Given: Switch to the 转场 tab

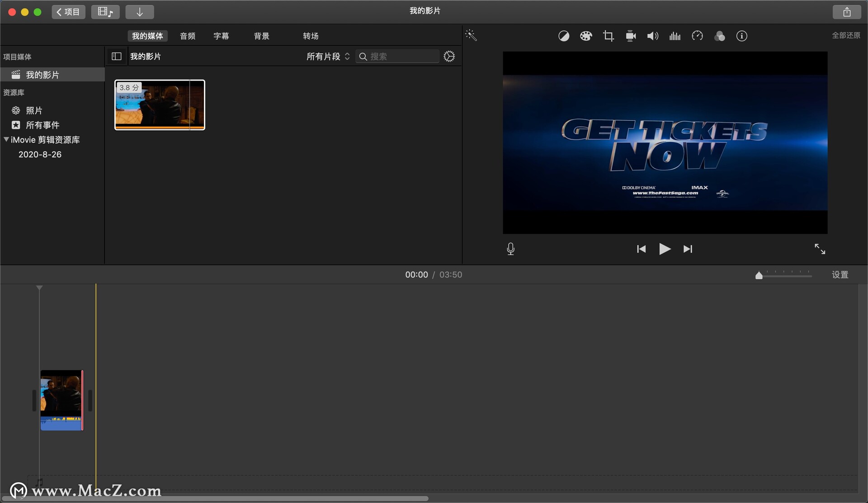Looking at the screenshot, I should [x=311, y=36].
